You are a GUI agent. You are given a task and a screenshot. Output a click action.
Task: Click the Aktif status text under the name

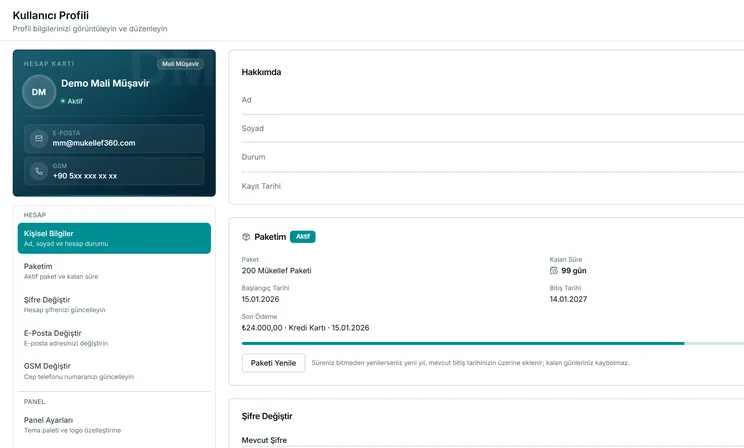coord(75,101)
